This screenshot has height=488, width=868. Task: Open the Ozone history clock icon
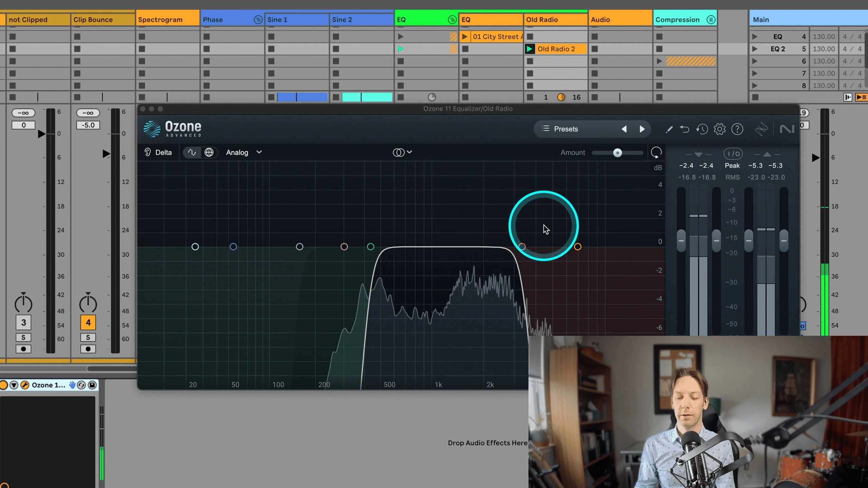pos(702,129)
